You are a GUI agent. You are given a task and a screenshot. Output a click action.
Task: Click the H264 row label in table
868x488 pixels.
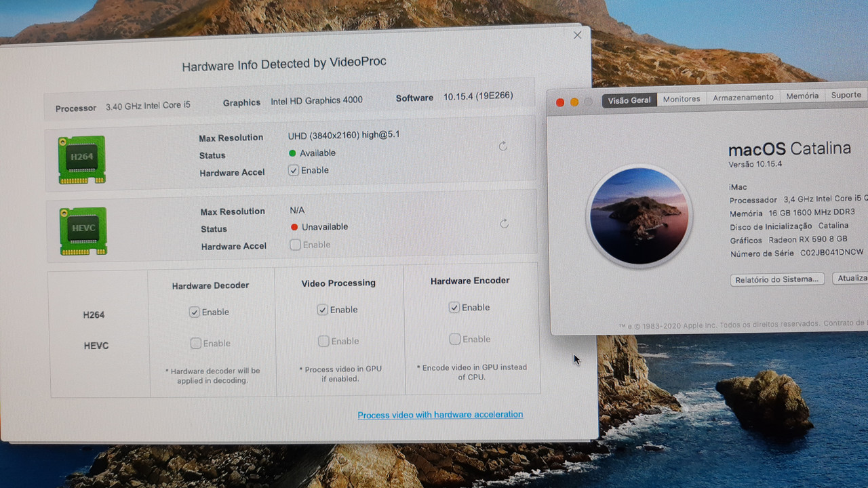click(x=94, y=314)
